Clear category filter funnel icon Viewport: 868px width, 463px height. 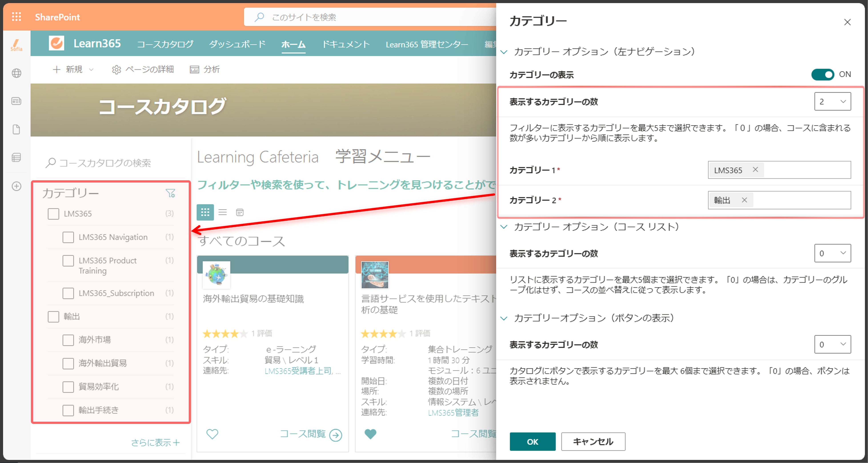170,193
